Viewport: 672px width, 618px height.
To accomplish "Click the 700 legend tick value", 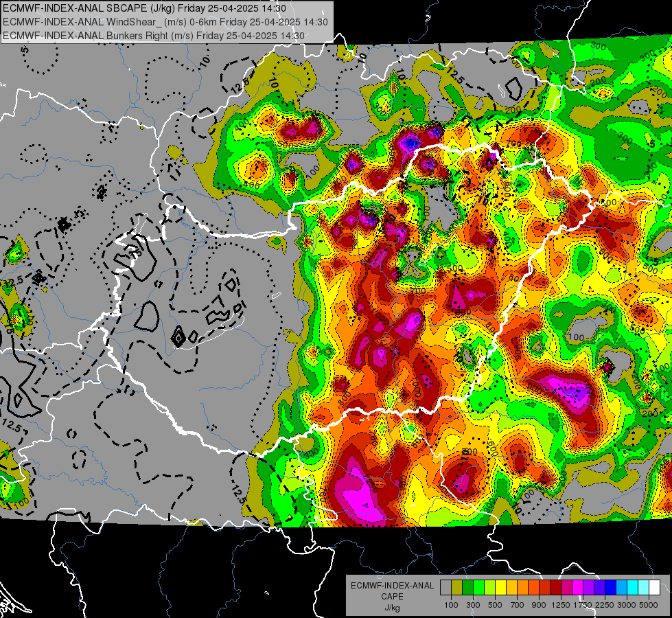I will point(518,605).
